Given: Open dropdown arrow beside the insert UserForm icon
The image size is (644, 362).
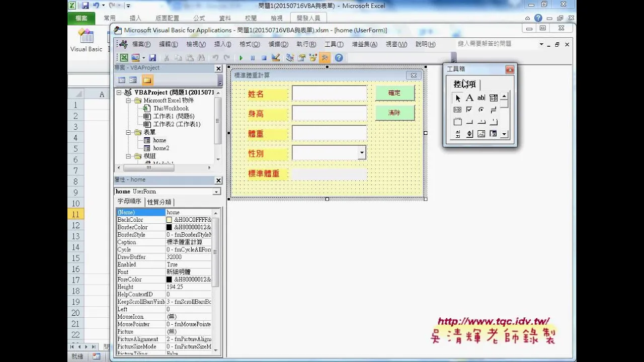Looking at the screenshot, I should pyautogui.click(x=143, y=58).
